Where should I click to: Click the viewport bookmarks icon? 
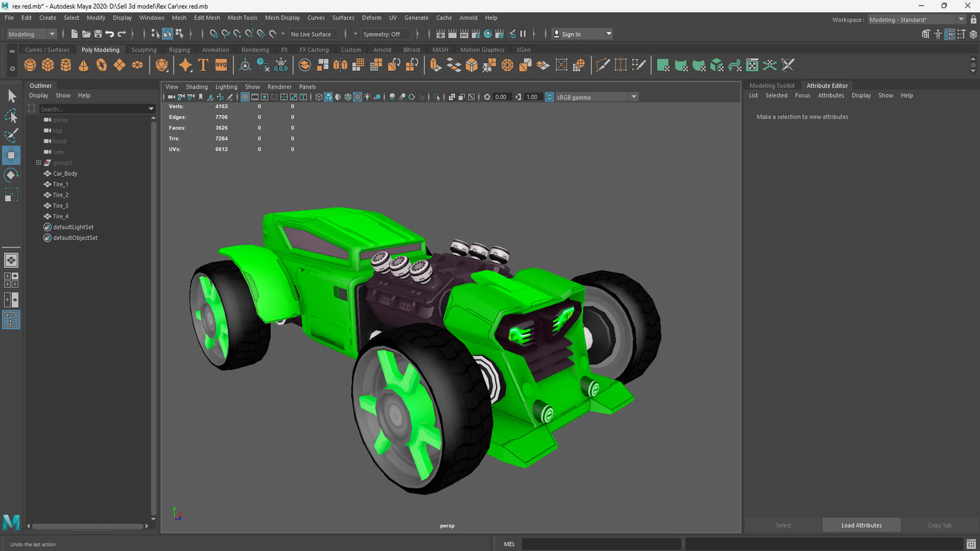click(201, 97)
